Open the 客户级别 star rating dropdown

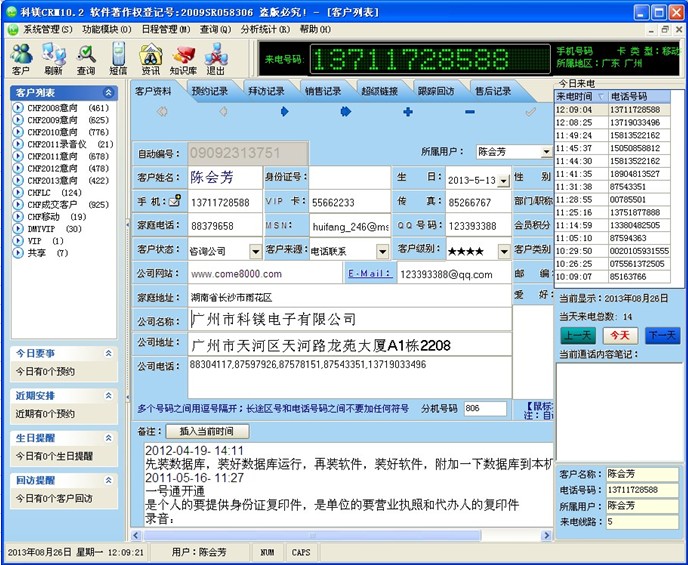(x=504, y=250)
